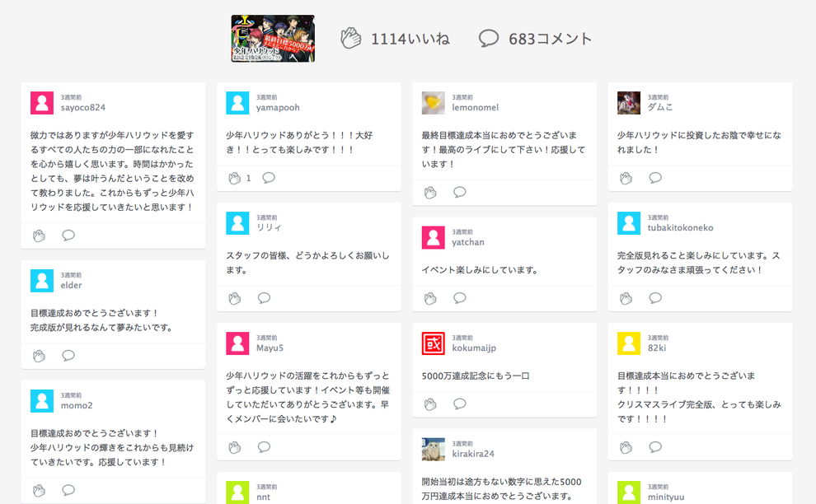Click kokumaijp's red avatar image
Image resolution: width=816 pixels, height=504 pixels.
pos(433,343)
